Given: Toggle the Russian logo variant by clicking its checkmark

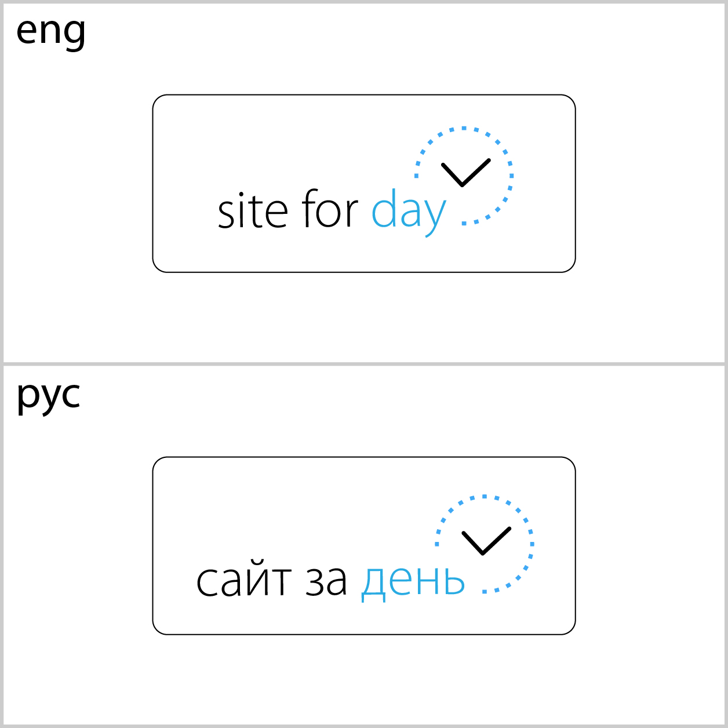Looking at the screenshot, I should 484,539.
